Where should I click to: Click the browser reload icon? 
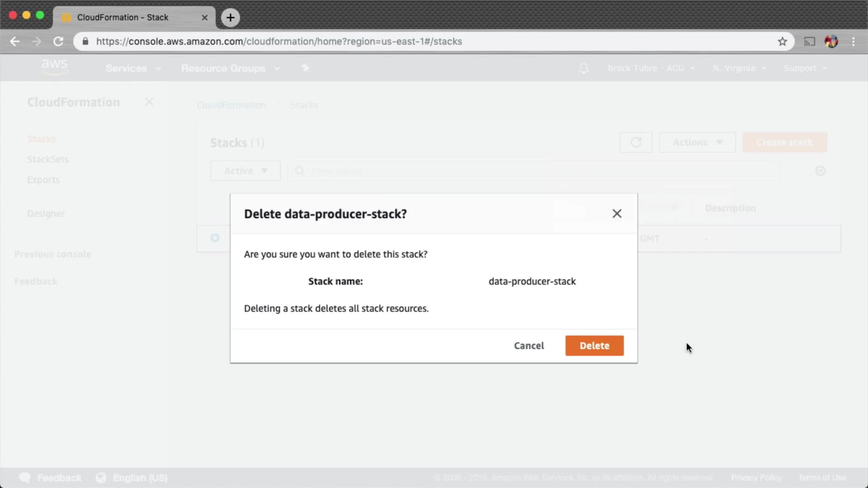[58, 42]
